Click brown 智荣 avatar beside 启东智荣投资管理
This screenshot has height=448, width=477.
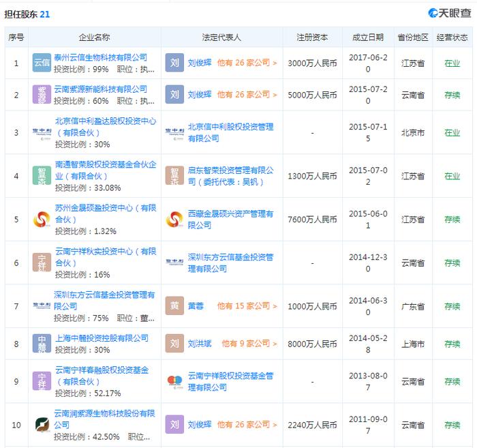[x=174, y=176]
